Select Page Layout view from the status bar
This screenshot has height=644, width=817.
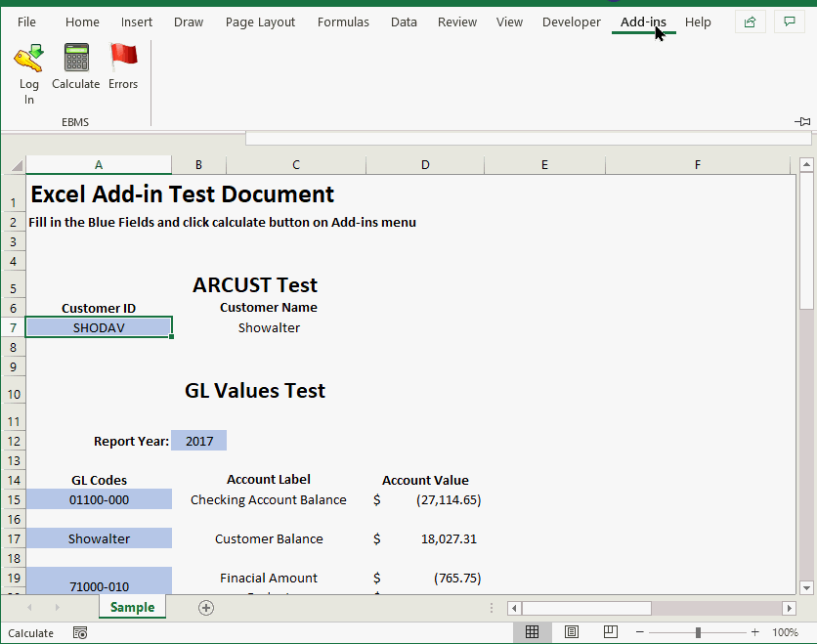[x=571, y=631]
